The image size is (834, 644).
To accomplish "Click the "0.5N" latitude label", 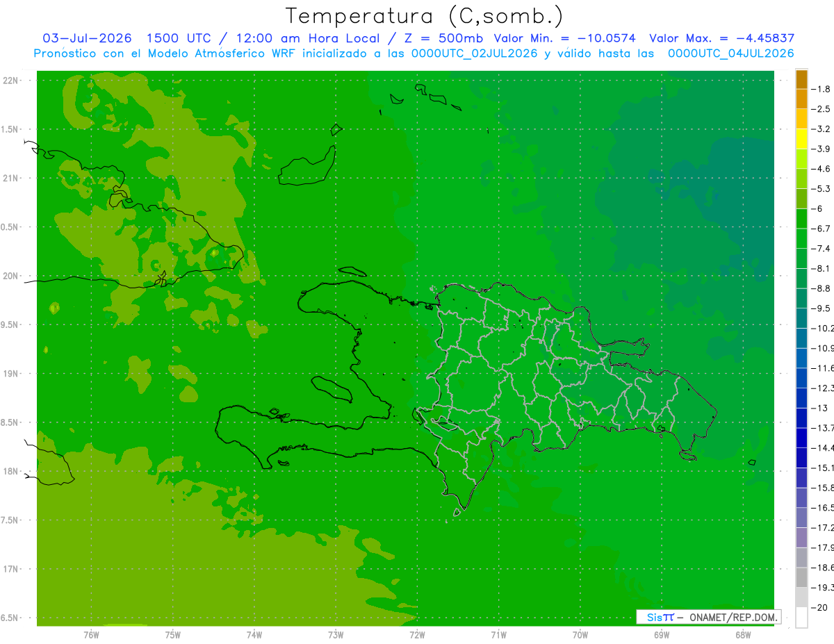I will [10, 227].
